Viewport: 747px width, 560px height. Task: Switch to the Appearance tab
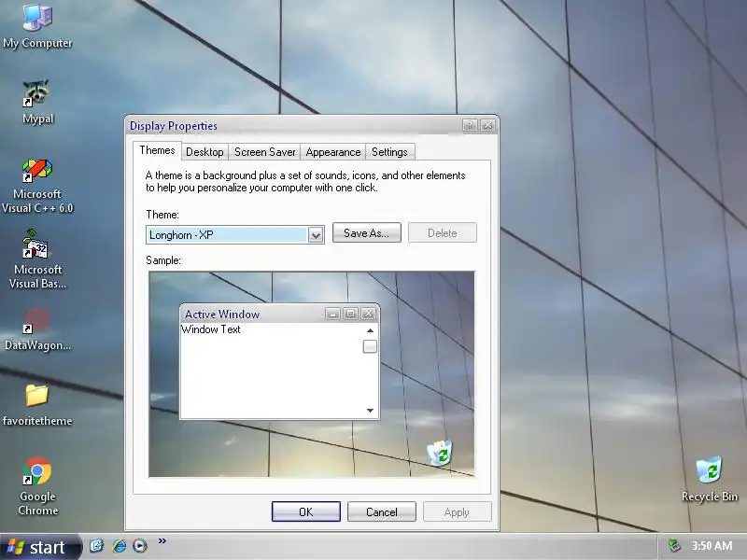pos(333,152)
